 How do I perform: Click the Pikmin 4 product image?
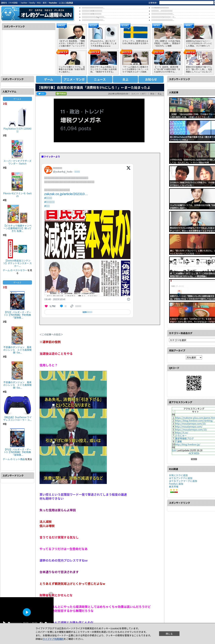[x=17, y=181]
